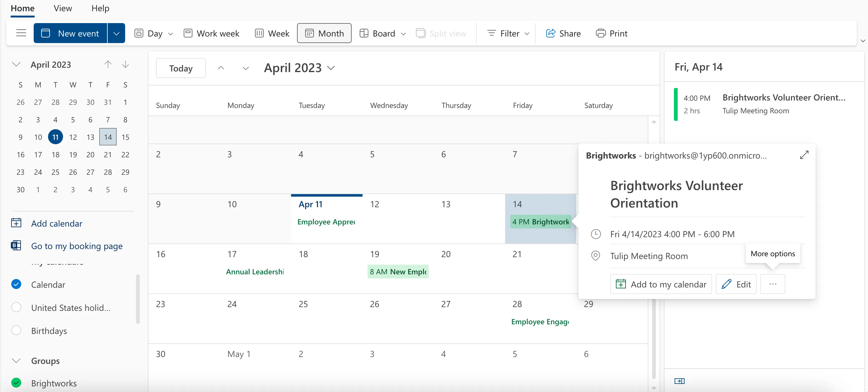This screenshot has width=868, height=392.
Task: Collapse the Groups section
Action: tap(16, 361)
